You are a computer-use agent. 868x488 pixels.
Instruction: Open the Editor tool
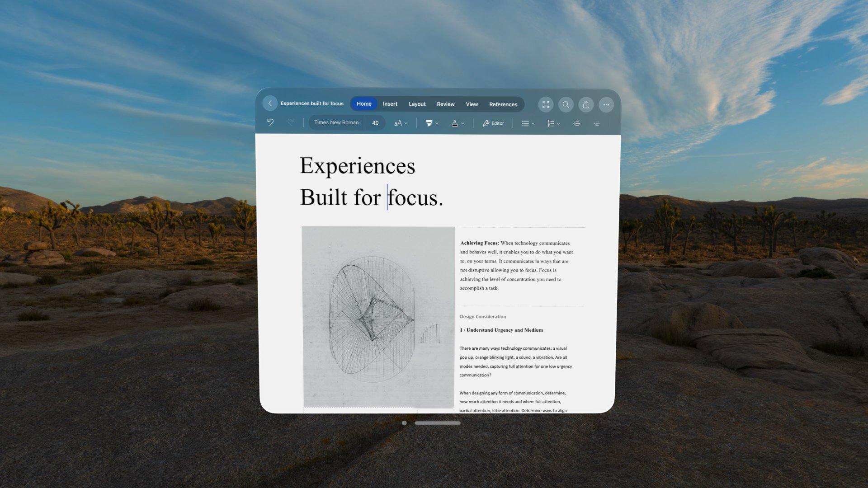[x=493, y=123]
